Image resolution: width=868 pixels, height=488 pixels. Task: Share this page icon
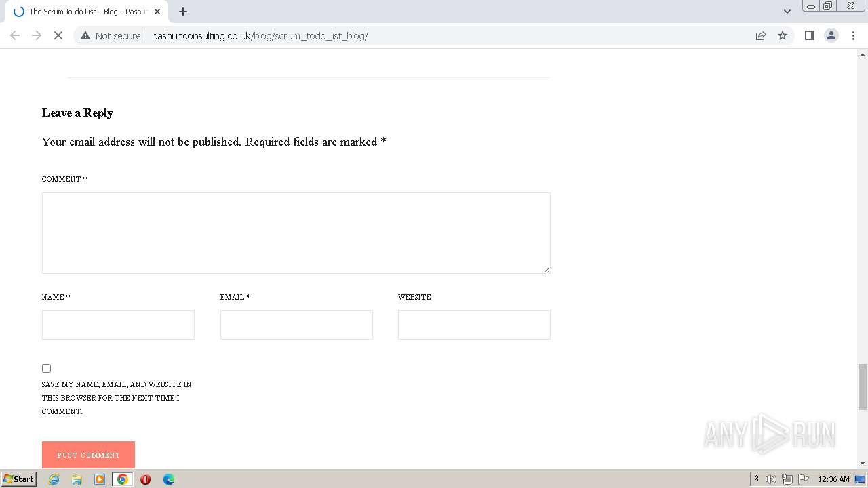tap(761, 35)
